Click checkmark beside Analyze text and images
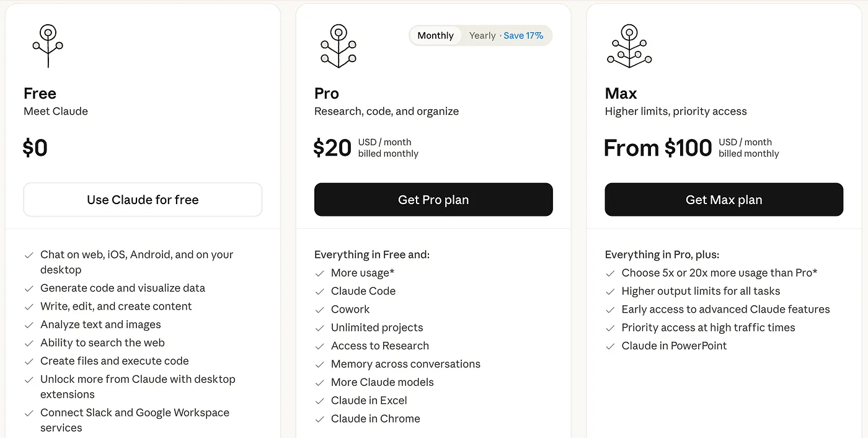The height and width of the screenshot is (438, 868). tap(29, 325)
